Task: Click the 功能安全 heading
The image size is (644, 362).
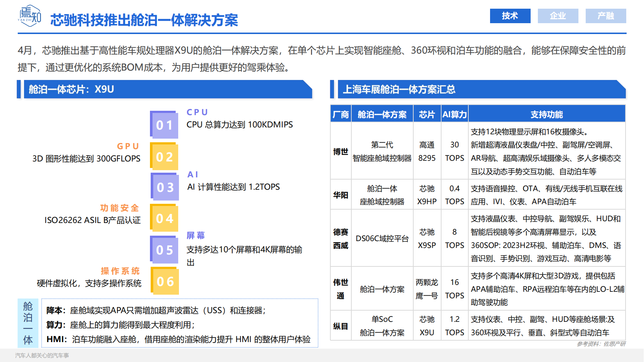Action: [120, 208]
